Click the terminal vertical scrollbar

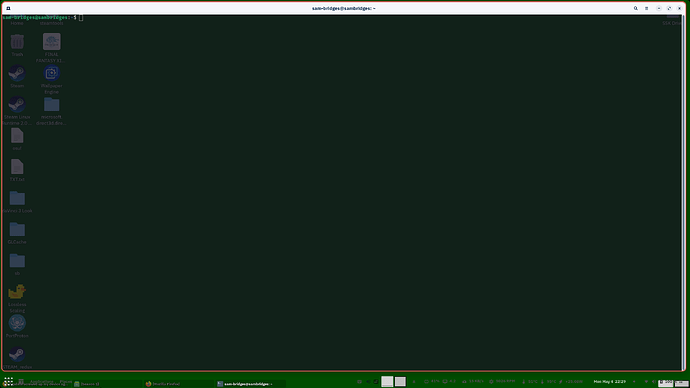click(x=683, y=193)
